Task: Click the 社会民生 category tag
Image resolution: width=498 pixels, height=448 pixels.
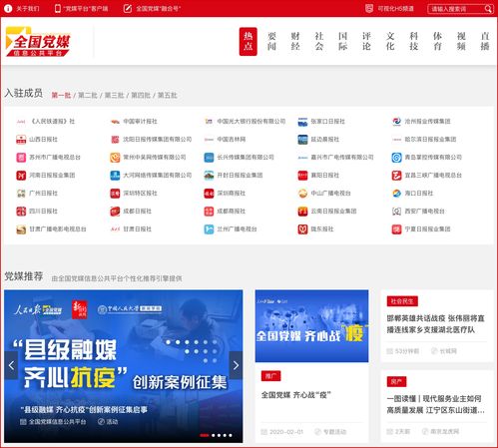Action: [402, 301]
